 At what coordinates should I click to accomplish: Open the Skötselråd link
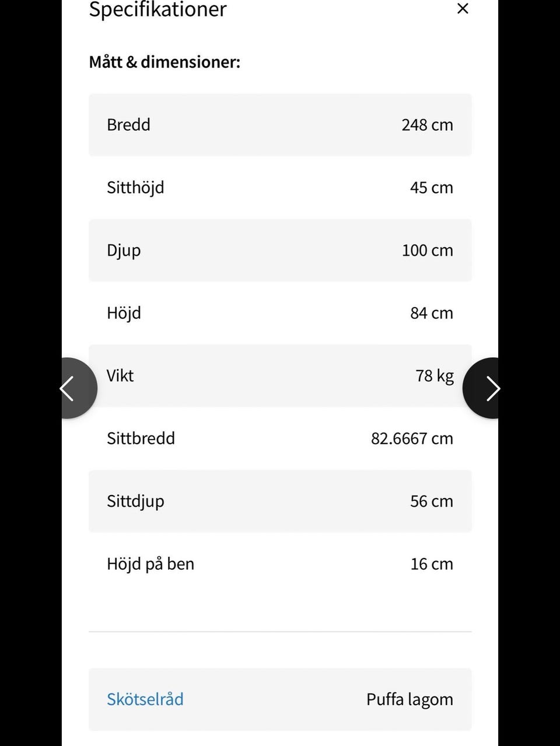(x=145, y=699)
